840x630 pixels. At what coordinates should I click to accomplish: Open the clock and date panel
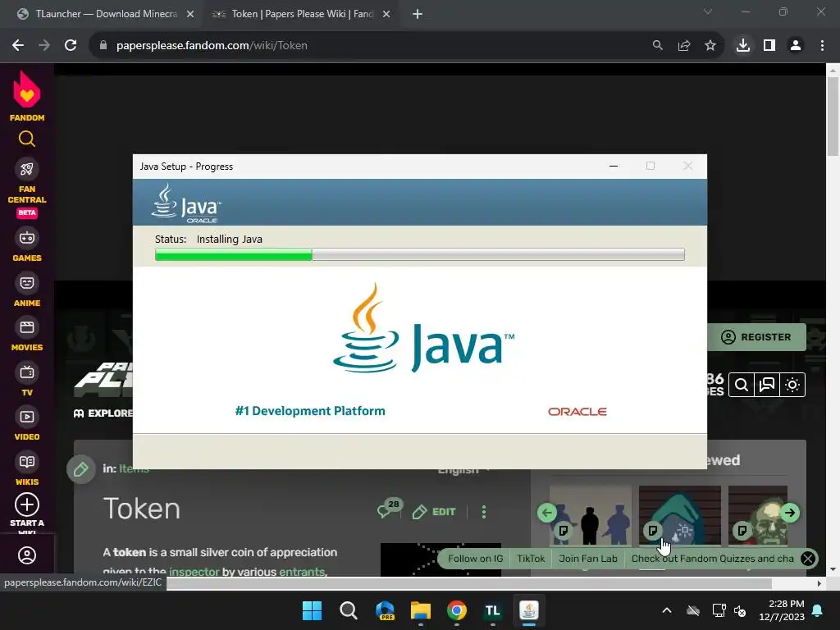pyautogui.click(x=782, y=610)
